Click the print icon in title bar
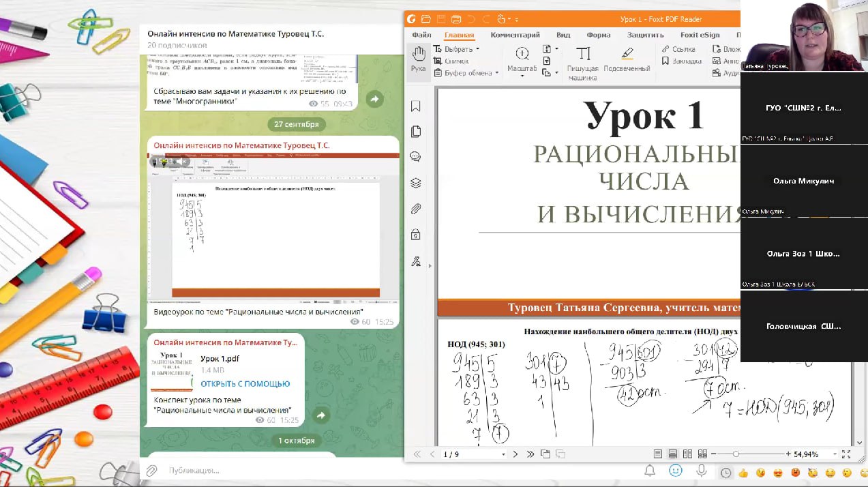The height and width of the screenshot is (487, 868). click(456, 19)
